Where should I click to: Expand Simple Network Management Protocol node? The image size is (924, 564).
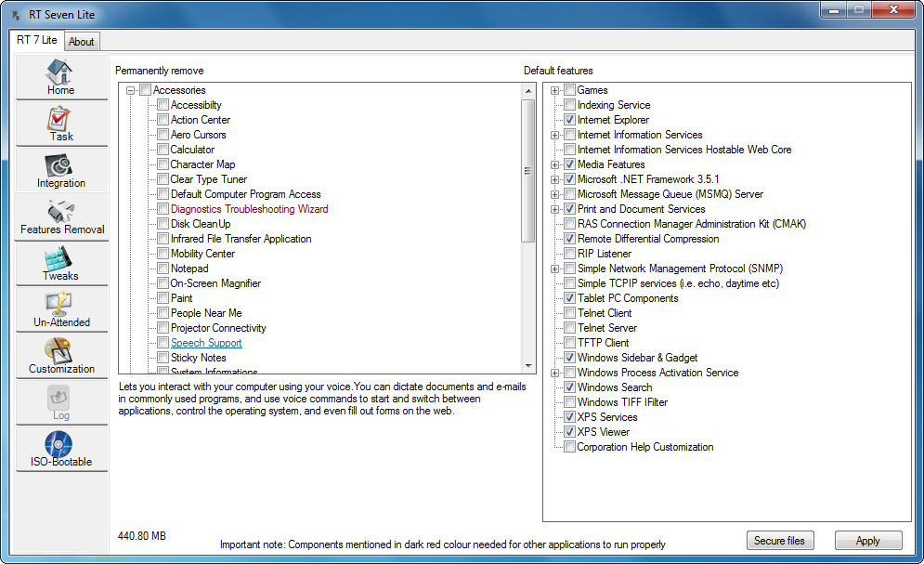(554, 269)
